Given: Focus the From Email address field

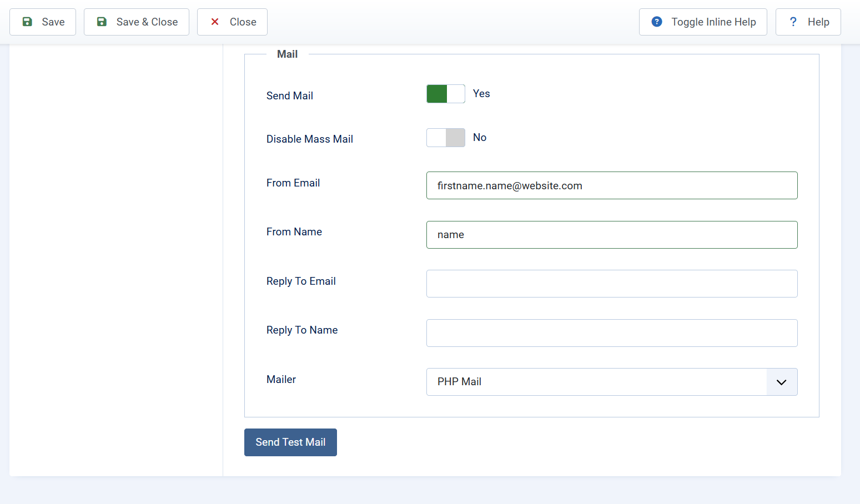Looking at the screenshot, I should (x=611, y=185).
